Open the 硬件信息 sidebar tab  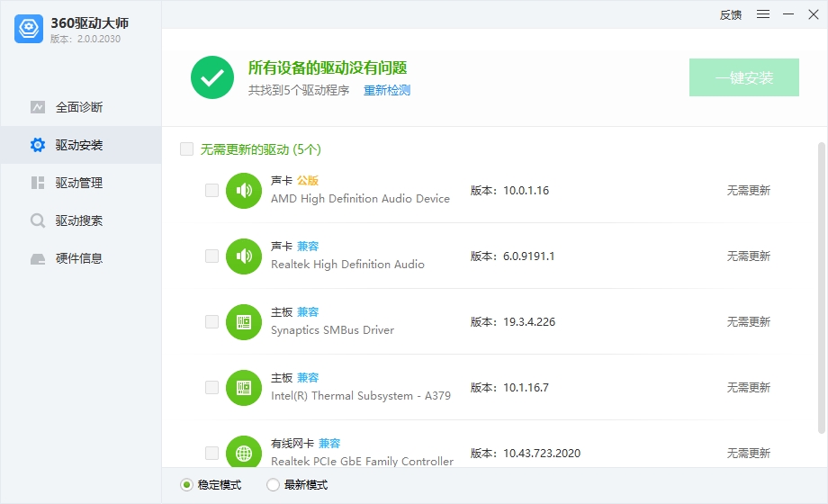(81, 258)
